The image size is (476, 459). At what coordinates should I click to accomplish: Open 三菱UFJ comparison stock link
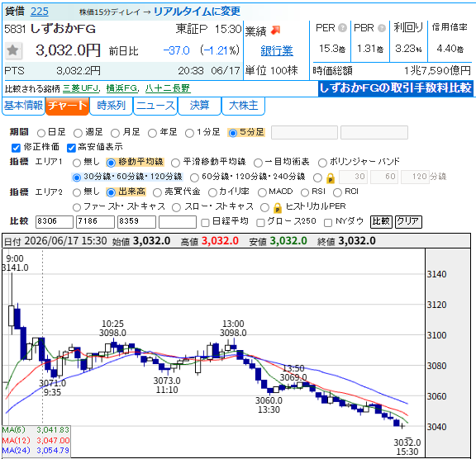(x=81, y=88)
